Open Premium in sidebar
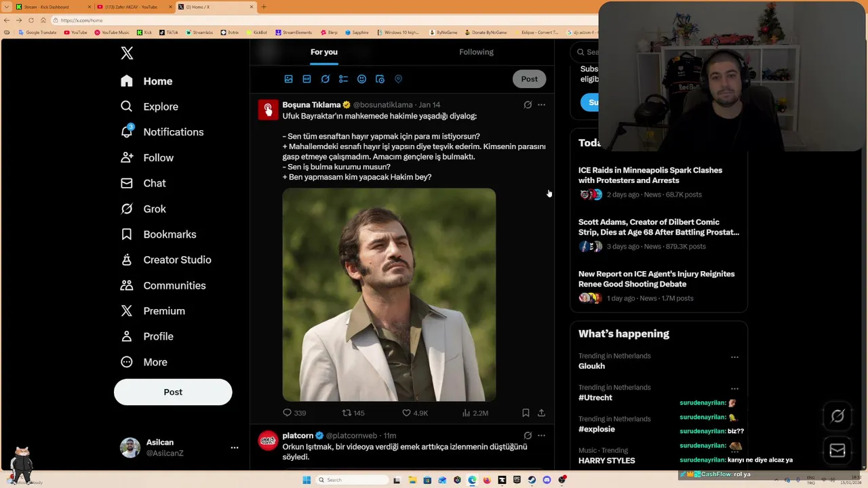The image size is (868, 488). pos(153,311)
